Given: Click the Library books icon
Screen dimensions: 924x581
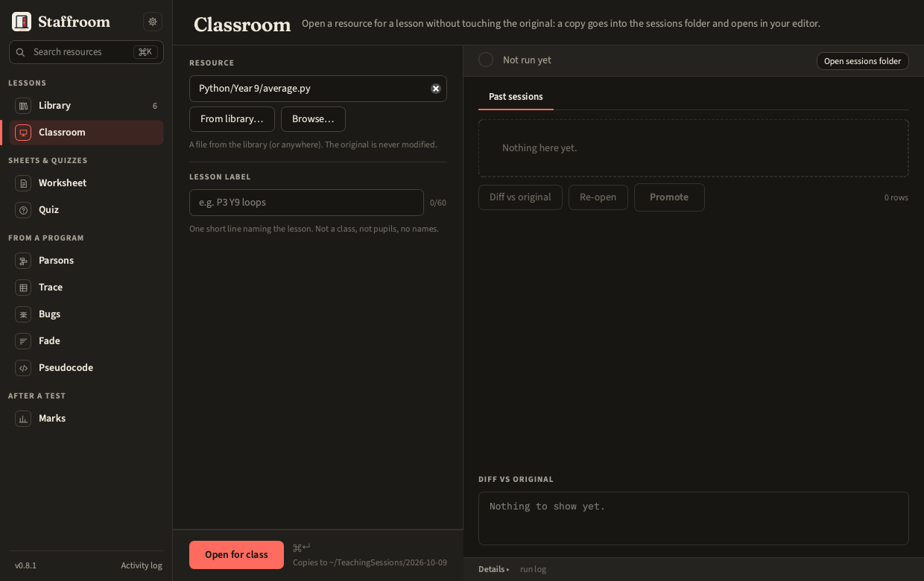Looking at the screenshot, I should 23,106.
